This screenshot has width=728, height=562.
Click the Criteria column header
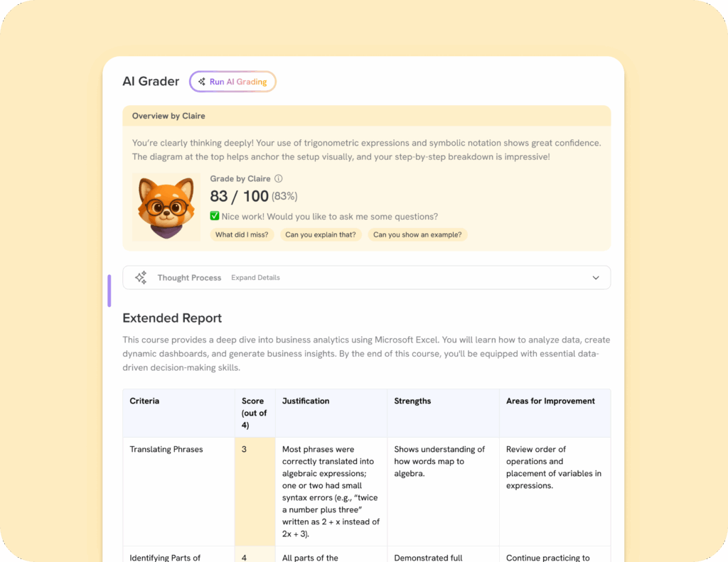[144, 401]
